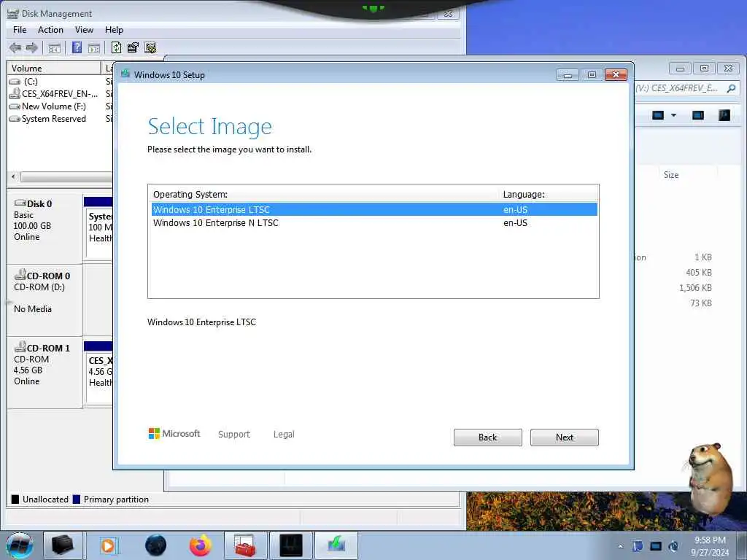Switch to Windows 10 Setup taskbar icon

pyautogui.click(x=336, y=545)
